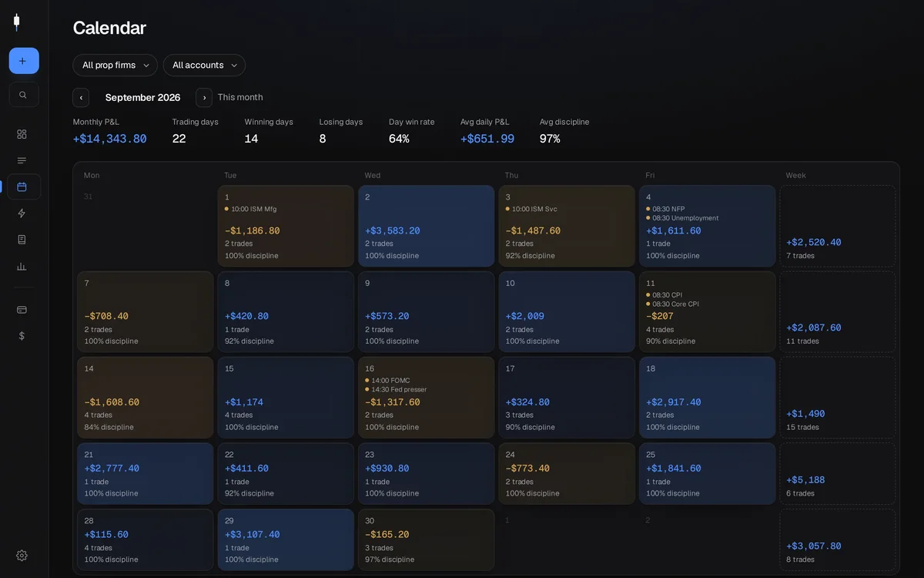Open day with +$930.80 profit
Image resolution: width=924 pixels, height=578 pixels.
tap(426, 473)
